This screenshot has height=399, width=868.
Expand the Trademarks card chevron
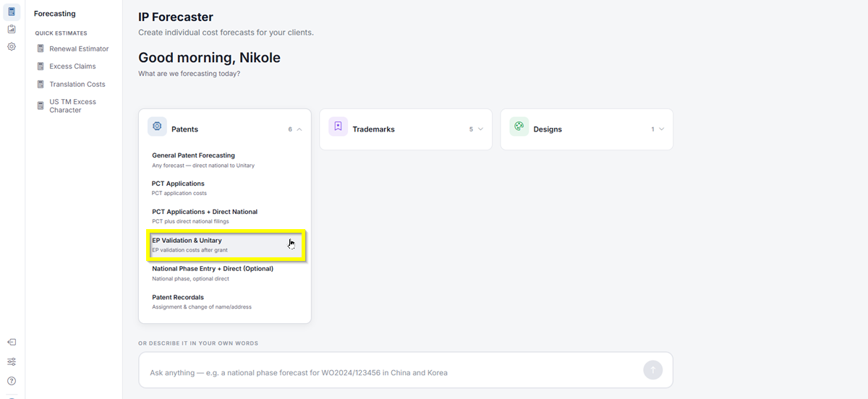click(480, 129)
